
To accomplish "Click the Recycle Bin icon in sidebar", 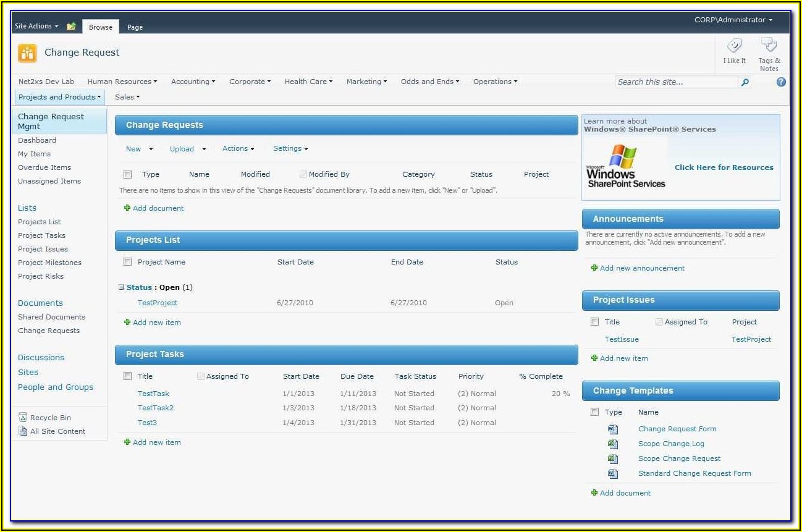I will tap(23, 418).
